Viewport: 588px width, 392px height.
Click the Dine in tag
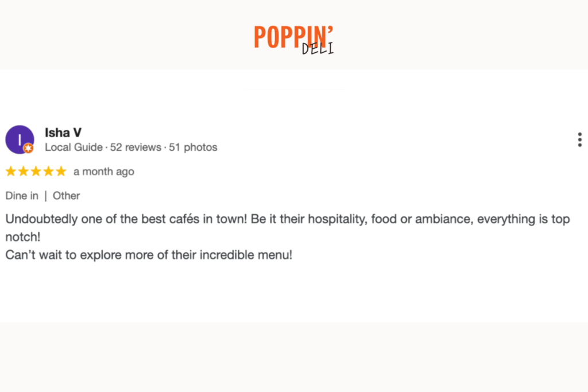(x=22, y=196)
